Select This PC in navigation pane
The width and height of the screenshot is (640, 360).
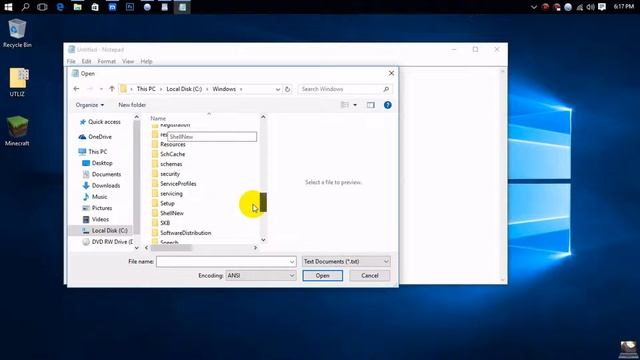pos(93,151)
